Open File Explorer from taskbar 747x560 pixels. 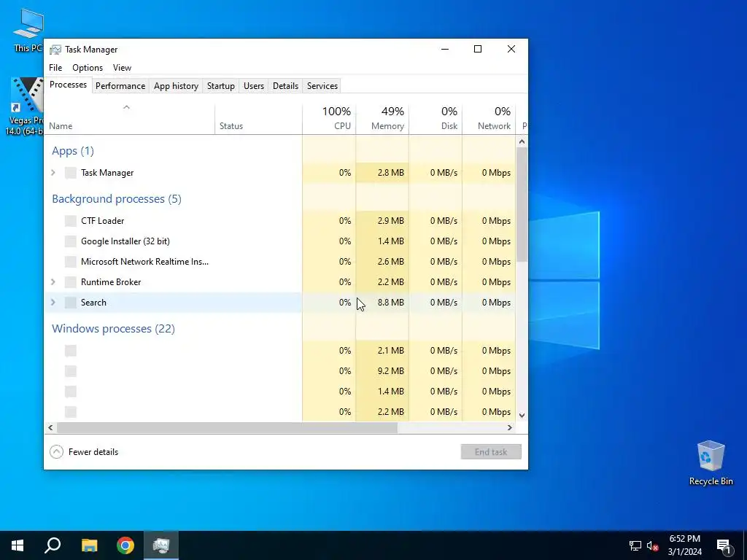[x=89, y=545]
